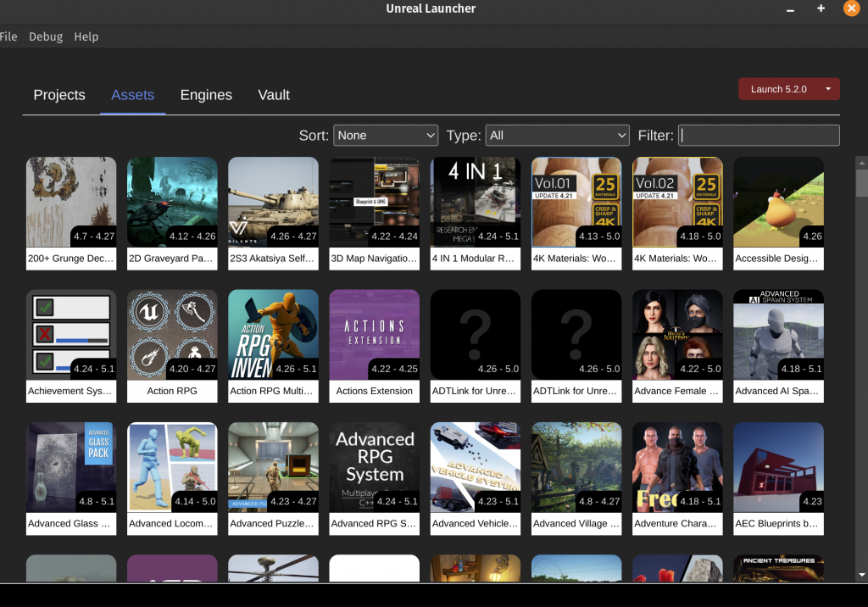Open the File menu

pyautogui.click(x=8, y=36)
